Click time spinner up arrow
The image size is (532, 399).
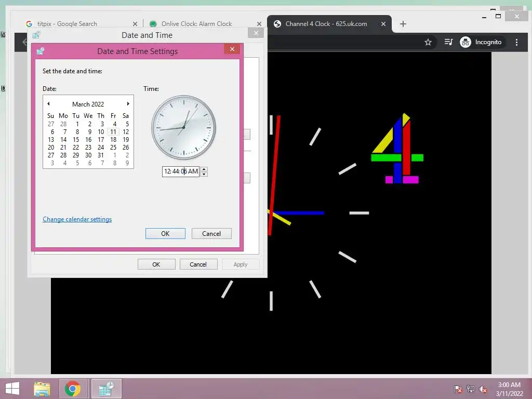[204, 169]
